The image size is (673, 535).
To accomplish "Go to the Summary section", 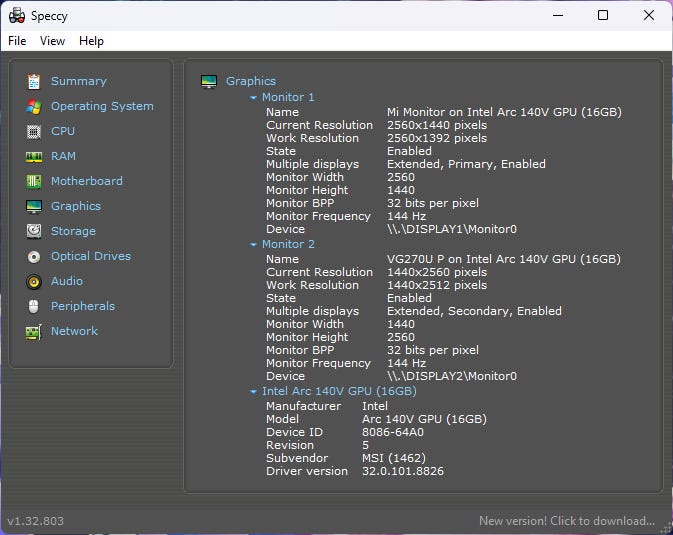I will coord(79,81).
